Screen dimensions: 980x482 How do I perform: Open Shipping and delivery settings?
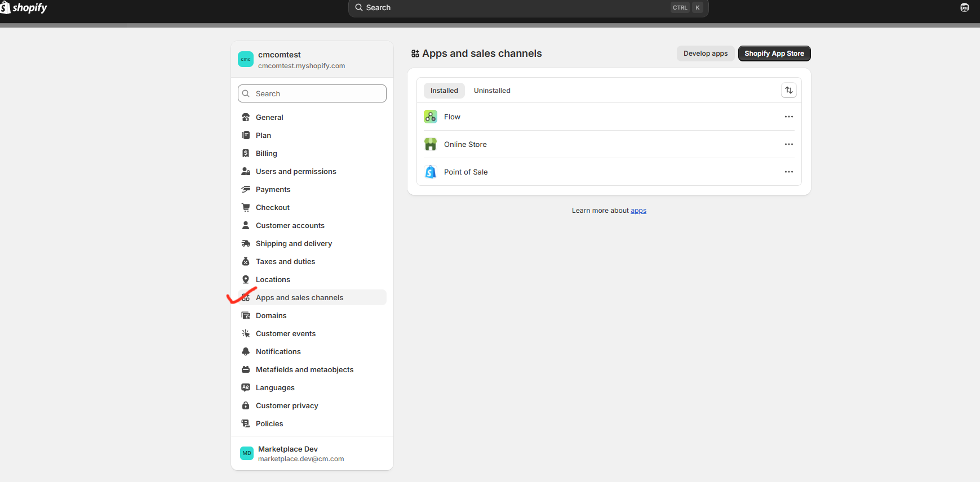tap(294, 244)
